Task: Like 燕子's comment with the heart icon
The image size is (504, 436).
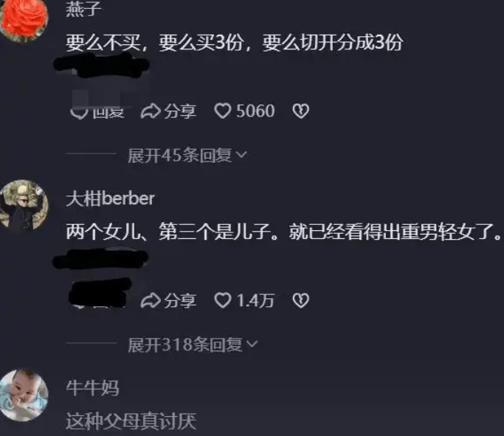Action: tap(222, 111)
